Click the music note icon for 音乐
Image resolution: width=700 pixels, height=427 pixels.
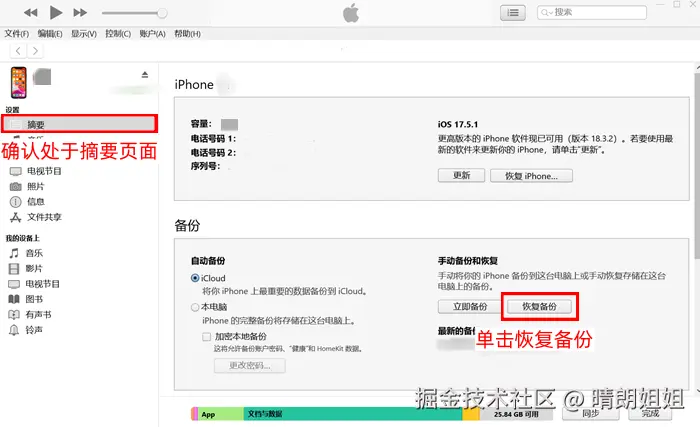(x=14, y=253)
